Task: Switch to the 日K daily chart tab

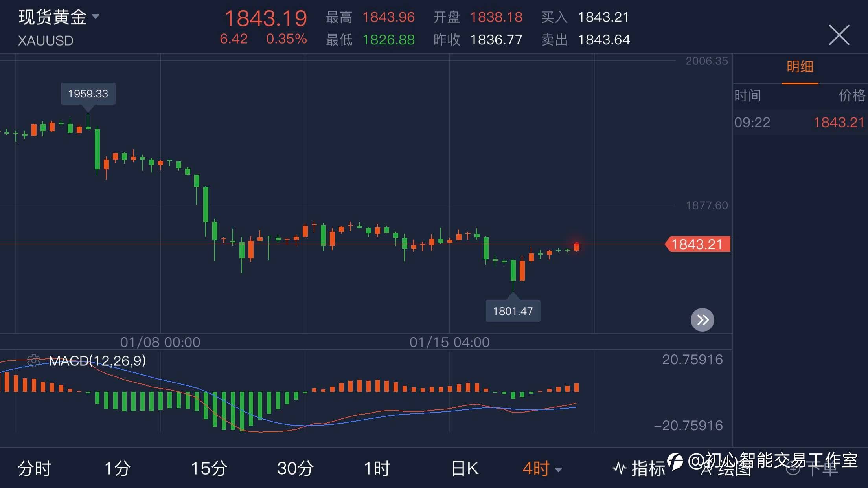Action: point(465,468)
